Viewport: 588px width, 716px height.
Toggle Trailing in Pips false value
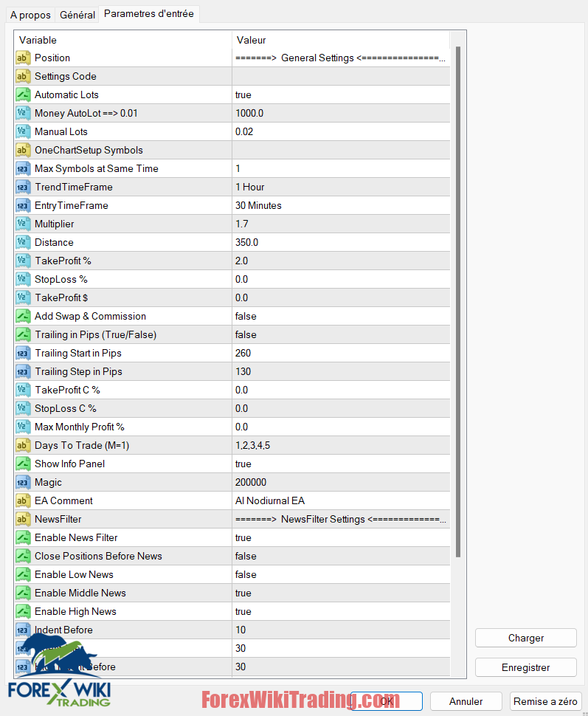(341, 334)
